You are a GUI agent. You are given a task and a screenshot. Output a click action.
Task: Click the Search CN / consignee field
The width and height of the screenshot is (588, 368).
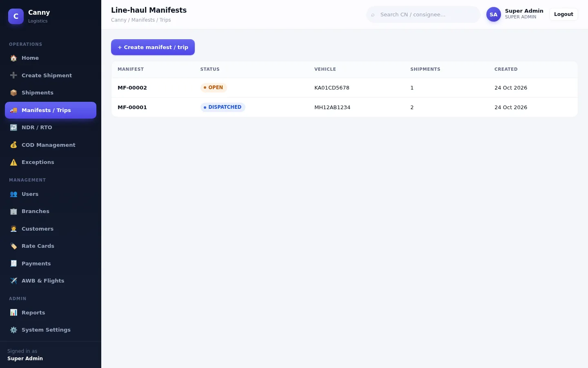pyautogui.click(x=423, y=14)
